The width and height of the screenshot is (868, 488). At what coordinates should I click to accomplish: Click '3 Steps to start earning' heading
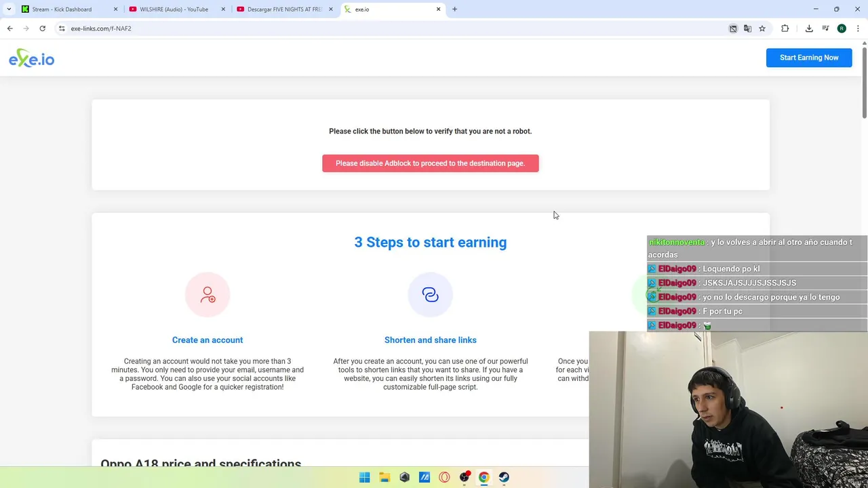coord(431,243)
